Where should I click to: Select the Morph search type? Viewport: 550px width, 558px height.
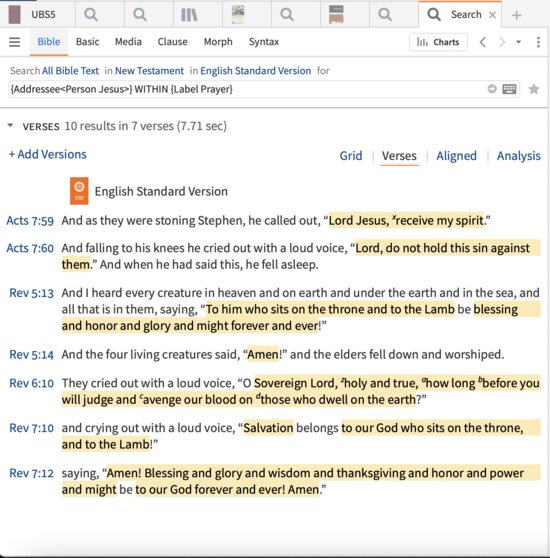pos(218,42)
